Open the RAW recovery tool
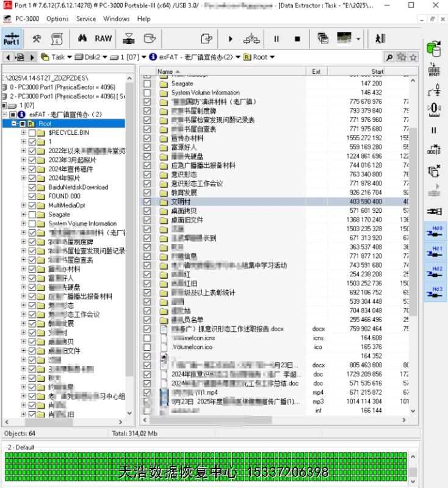 103,38
